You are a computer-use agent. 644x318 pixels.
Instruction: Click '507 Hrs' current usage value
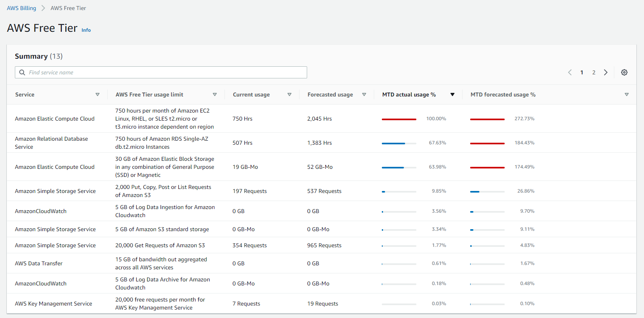243,143
